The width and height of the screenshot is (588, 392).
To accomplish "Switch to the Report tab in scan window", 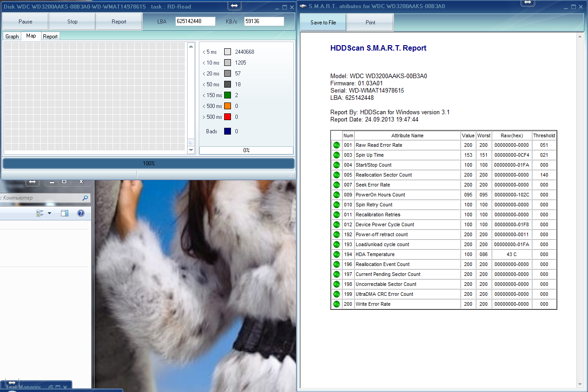I will pyautogui.click(x=50, y=37).
